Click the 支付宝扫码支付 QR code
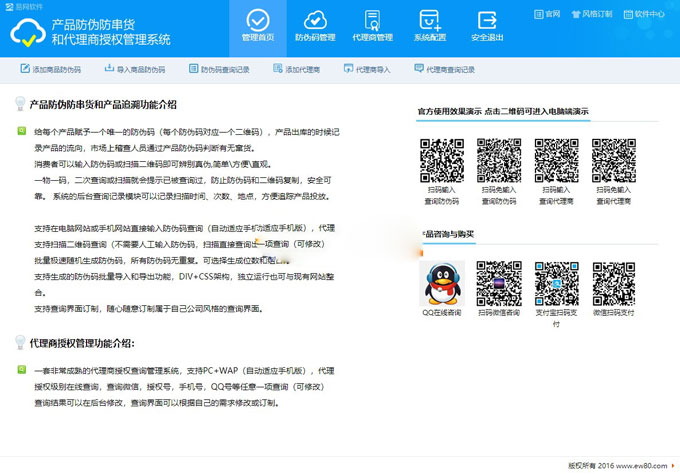Image resolution: width=680 pixels, height=474 pixels. tap(556, 282)
